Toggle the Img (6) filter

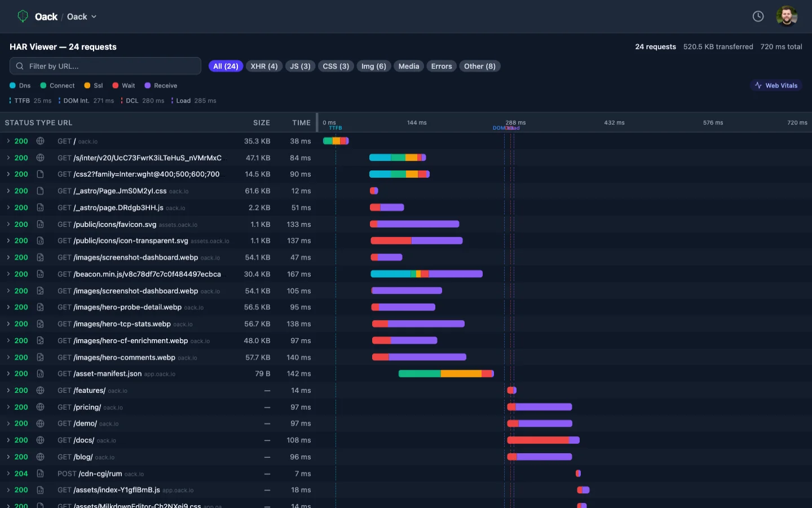click(x=373, y=66)
